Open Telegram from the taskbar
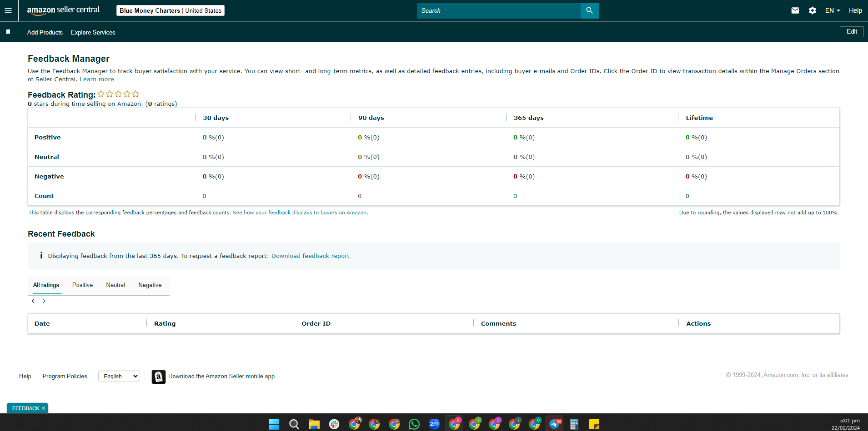868x431 pixels. pyautogui.click(x=554, y=424)
